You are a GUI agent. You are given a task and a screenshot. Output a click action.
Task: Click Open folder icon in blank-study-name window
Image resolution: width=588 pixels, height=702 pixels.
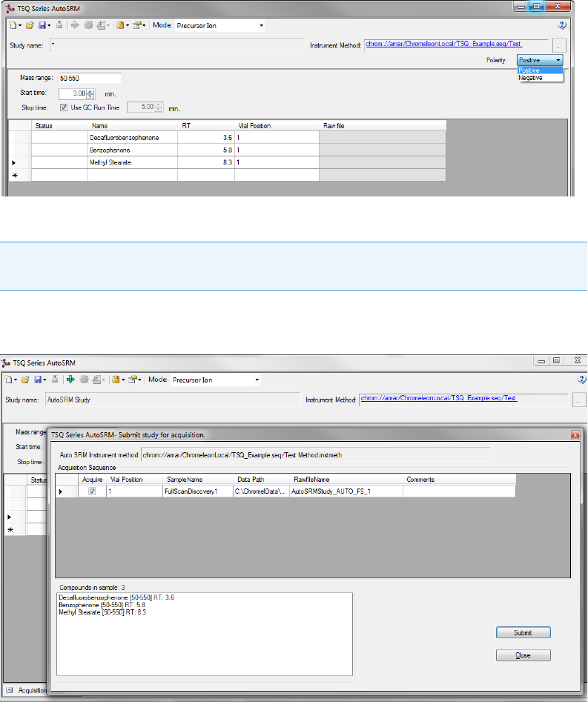(30, 25)
